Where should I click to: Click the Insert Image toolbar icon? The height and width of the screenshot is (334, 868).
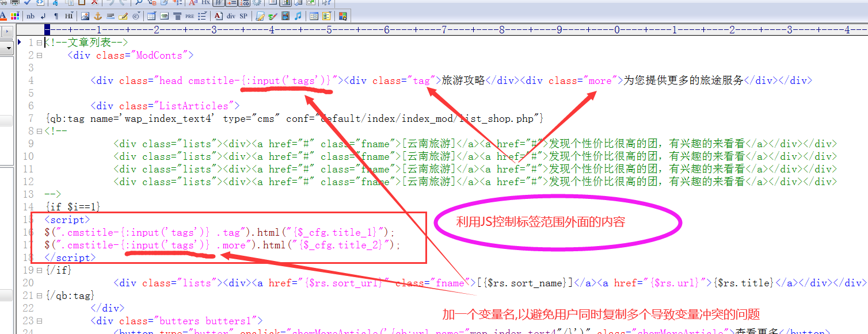[85, 16]
